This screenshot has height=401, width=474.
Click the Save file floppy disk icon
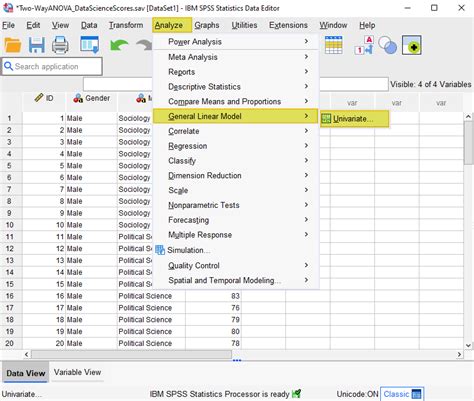(37, 45)
